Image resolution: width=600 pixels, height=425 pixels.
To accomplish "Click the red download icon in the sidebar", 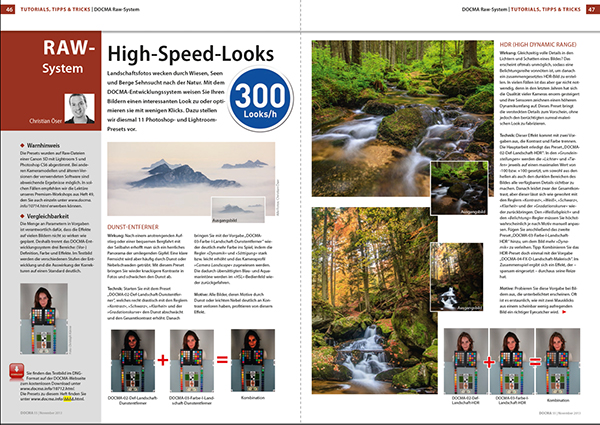I will pyautogui.click(x=16, y=371).
